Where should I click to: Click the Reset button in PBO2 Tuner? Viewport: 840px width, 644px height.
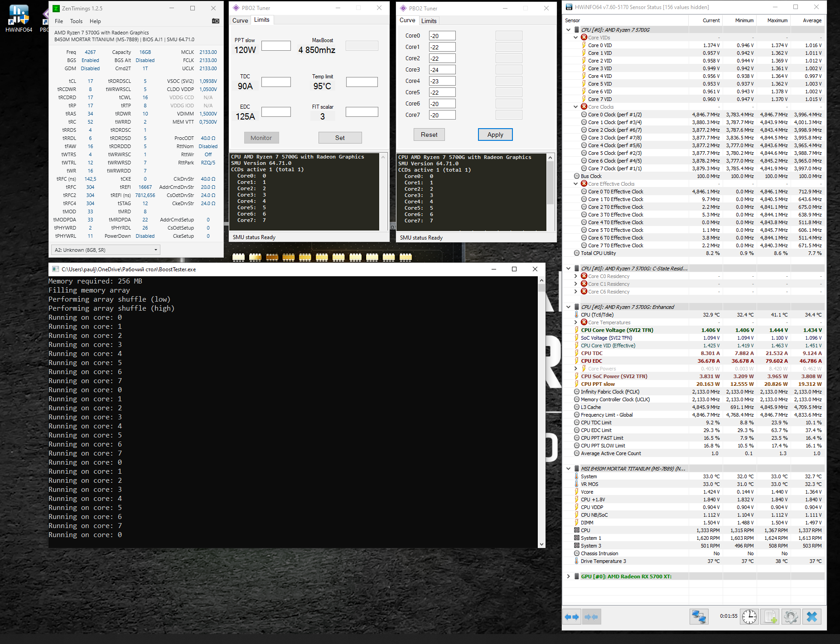(x=429, y=135)
